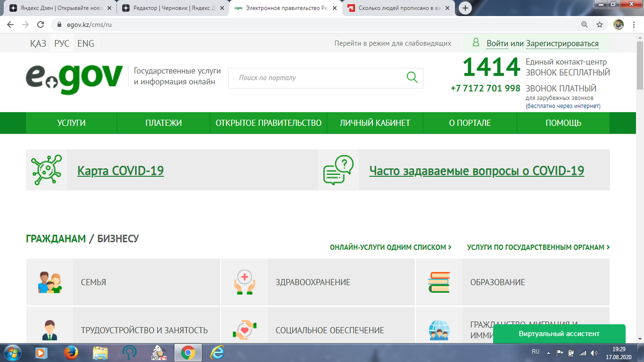Open the СЕМЬЯ category
The width and height of the screenshot is (644, 362).
123,282
